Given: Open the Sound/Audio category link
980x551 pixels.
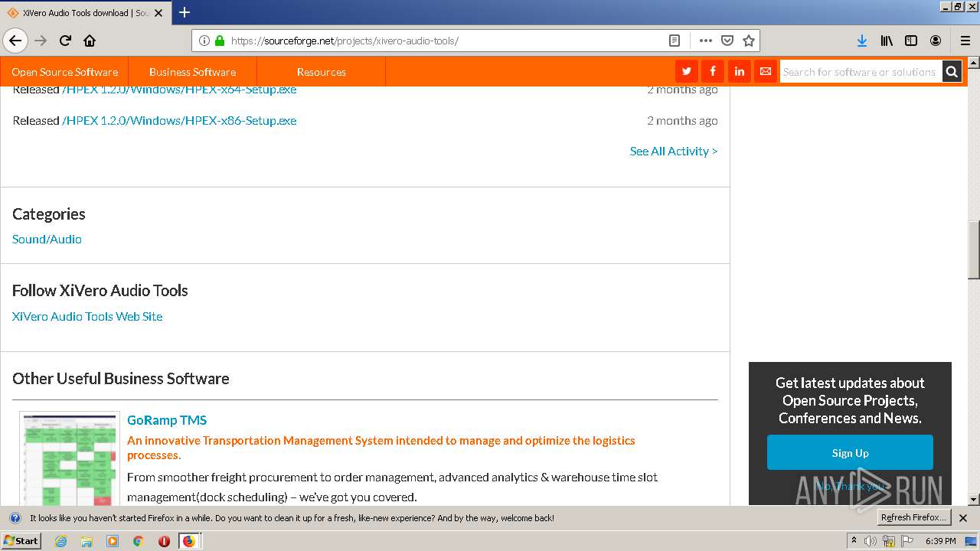Looking at the screenshot, I should [47, 239].
